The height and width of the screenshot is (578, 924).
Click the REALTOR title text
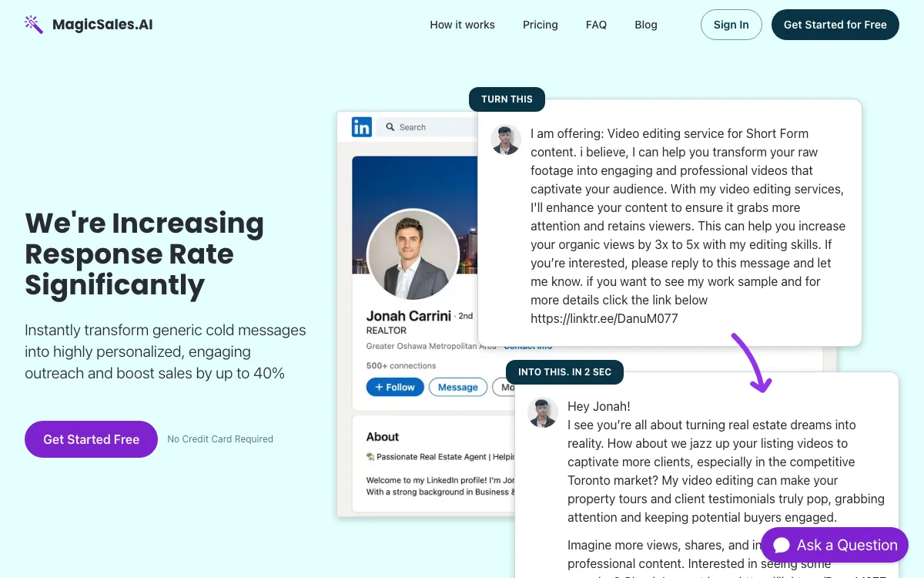pyautogui.click(x=386, y=330)
